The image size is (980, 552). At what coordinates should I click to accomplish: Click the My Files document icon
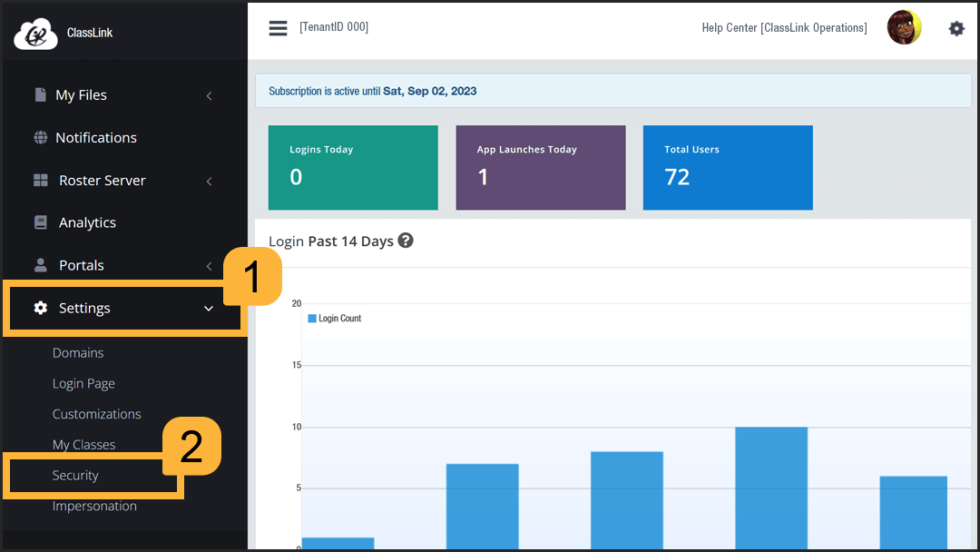[40, 94]
